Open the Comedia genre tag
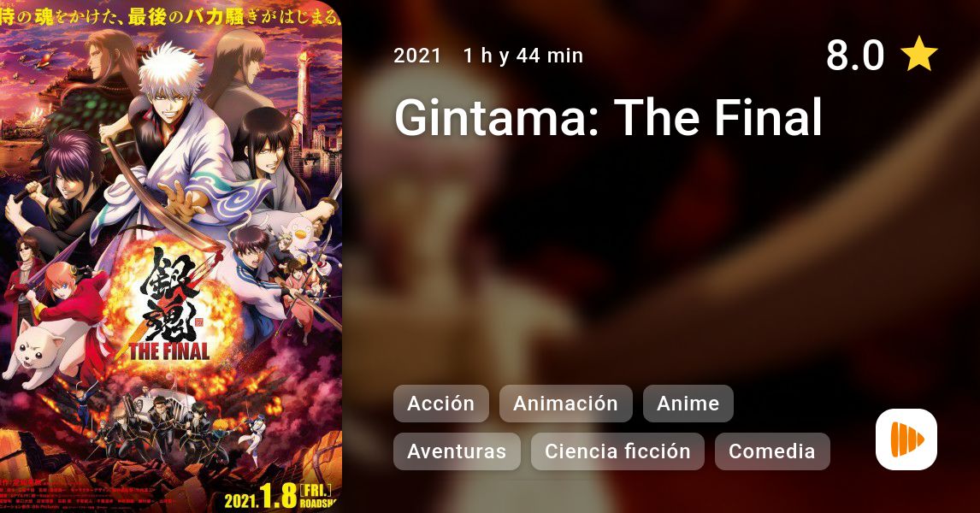 click(772, 451)
